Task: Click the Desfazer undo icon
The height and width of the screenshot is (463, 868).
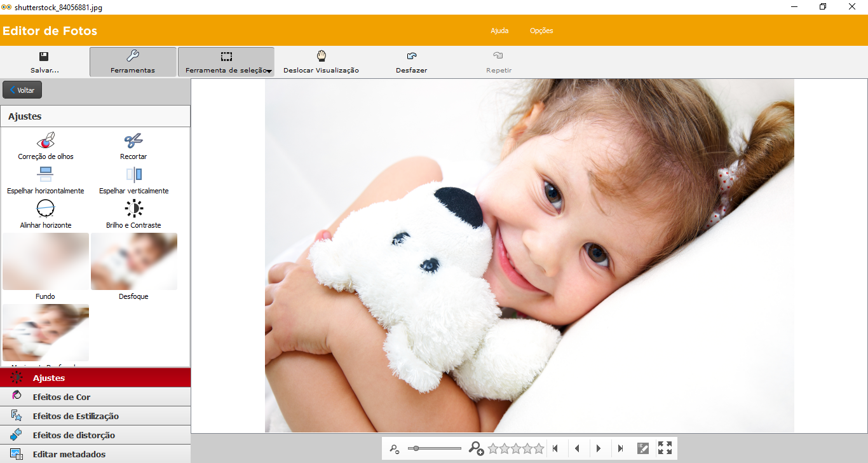Action: coord(411,57)
